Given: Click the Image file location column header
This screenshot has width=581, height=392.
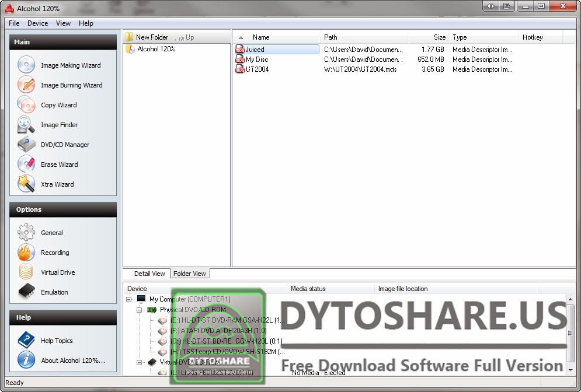Looking at the screenshot, I should pos(456,289).
